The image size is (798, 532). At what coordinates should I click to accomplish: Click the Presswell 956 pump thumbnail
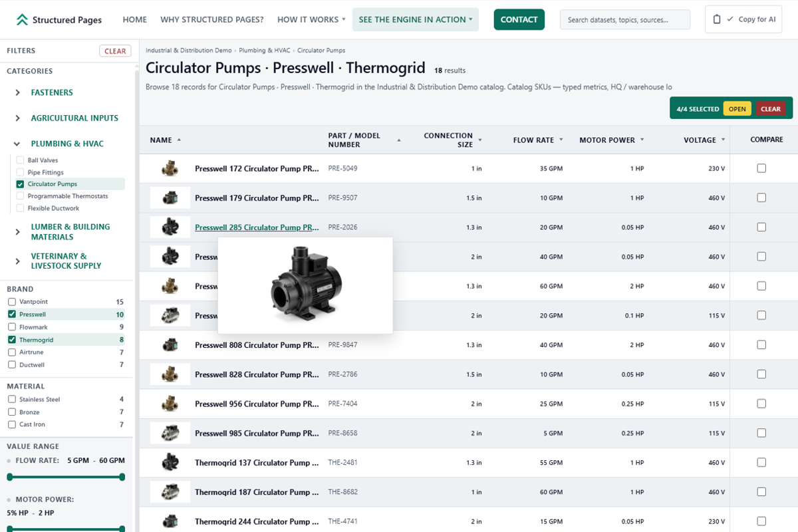(x=170, y=404)
